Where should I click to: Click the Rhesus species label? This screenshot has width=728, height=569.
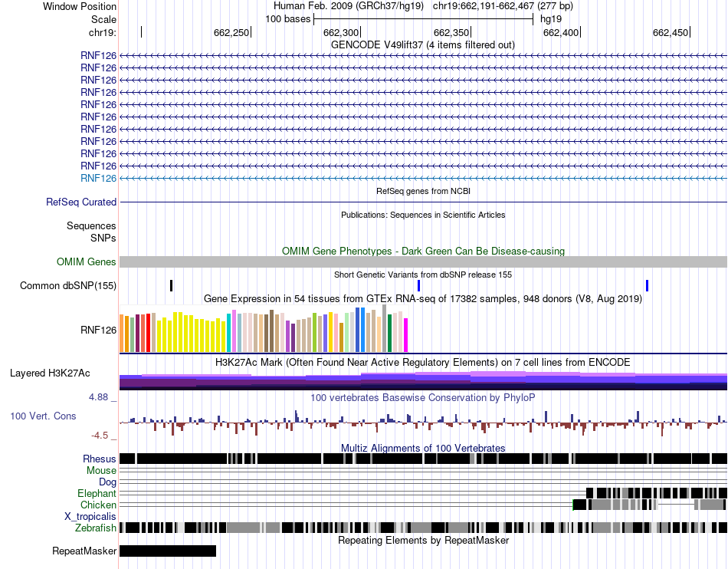point(100,459)
